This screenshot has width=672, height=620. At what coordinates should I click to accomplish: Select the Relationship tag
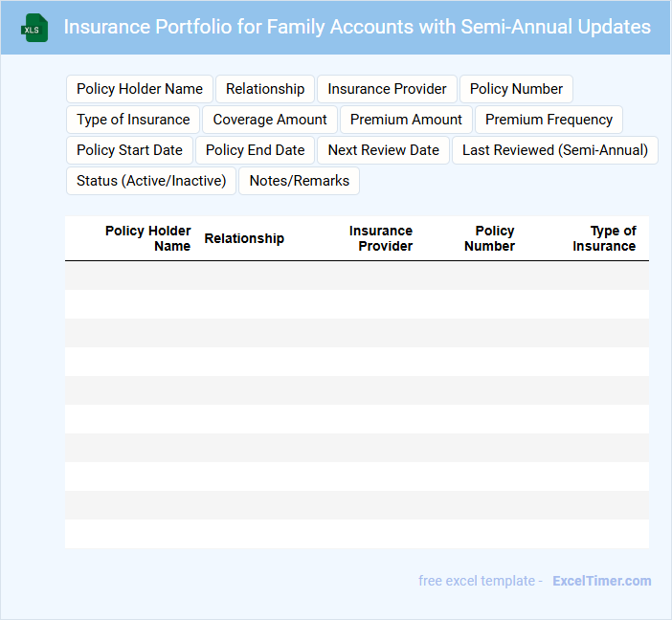(265, 89)
